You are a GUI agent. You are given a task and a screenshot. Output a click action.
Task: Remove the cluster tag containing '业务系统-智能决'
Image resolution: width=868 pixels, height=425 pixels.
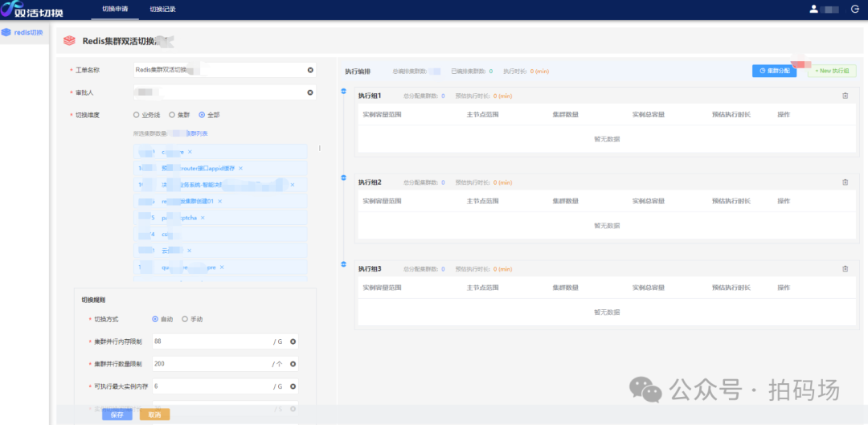point(293,185)
